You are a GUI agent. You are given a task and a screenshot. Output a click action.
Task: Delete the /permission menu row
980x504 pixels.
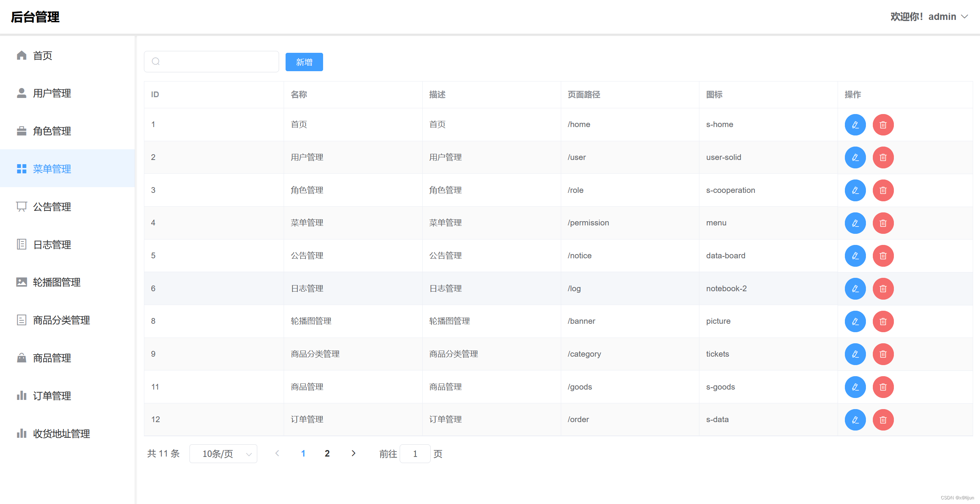[x=883, y=223]
